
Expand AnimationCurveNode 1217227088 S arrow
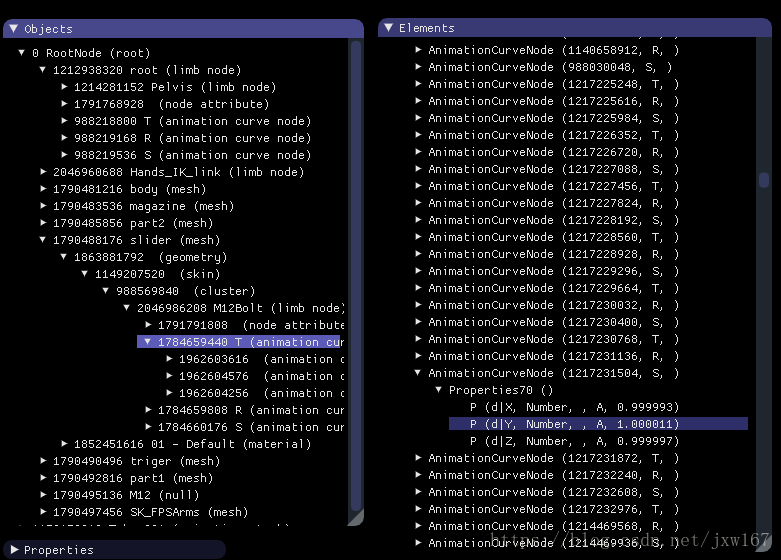418,168
